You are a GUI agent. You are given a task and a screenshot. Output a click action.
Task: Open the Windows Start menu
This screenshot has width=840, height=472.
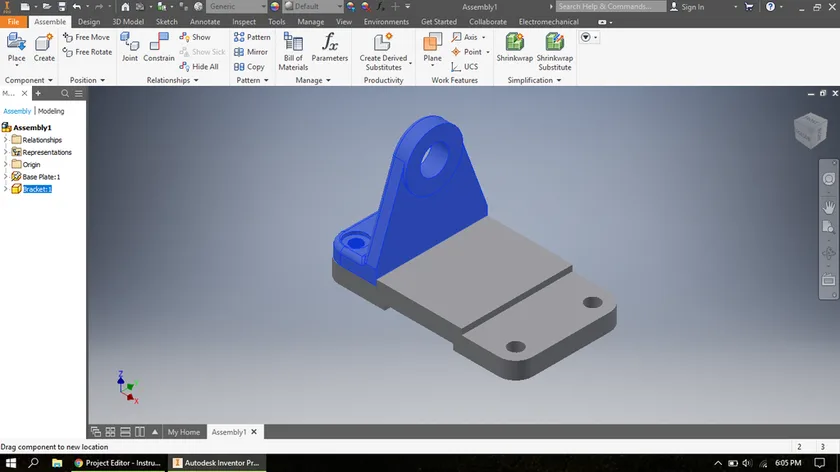[11, 463]
